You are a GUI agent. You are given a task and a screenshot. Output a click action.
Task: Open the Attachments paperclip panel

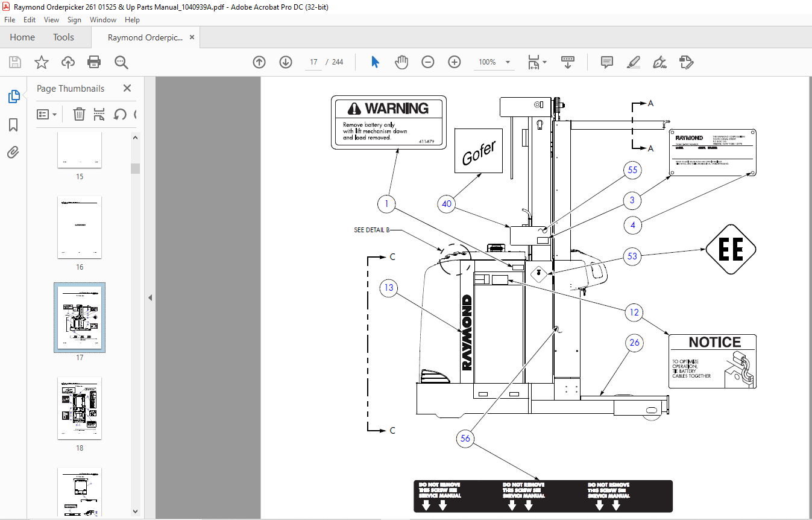click(13, 152)
